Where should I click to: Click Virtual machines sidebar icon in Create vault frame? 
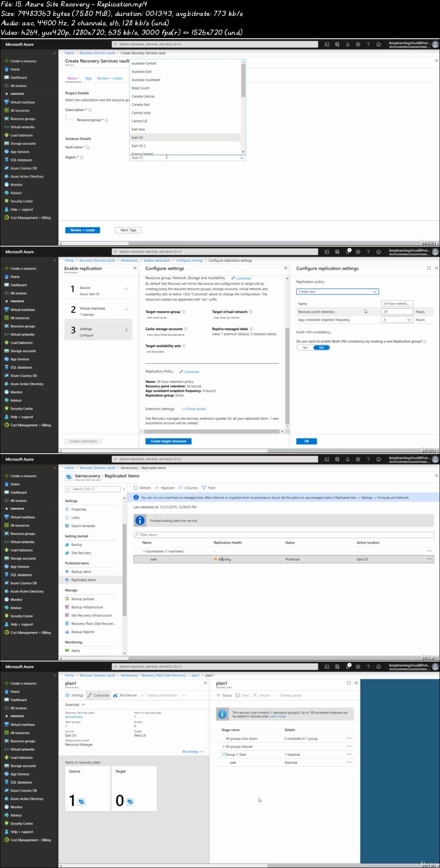[x=6, y=102]
